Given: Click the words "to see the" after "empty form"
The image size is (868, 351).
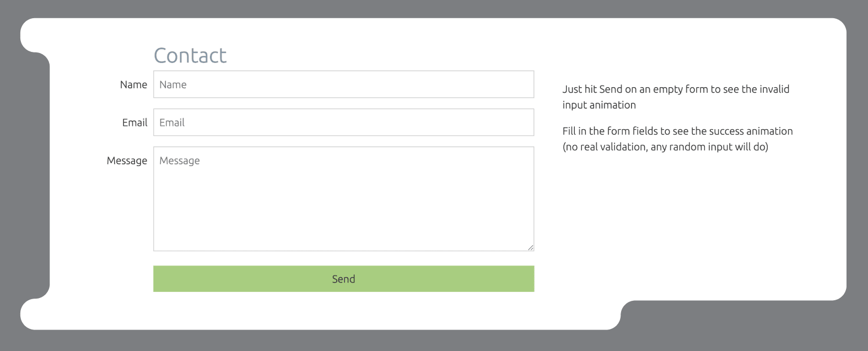Looking at the screenshot, I should [735, 89].
